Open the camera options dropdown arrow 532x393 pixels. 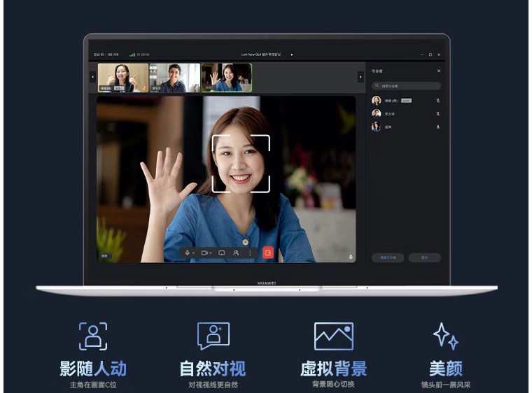click(x=211, y=253)
